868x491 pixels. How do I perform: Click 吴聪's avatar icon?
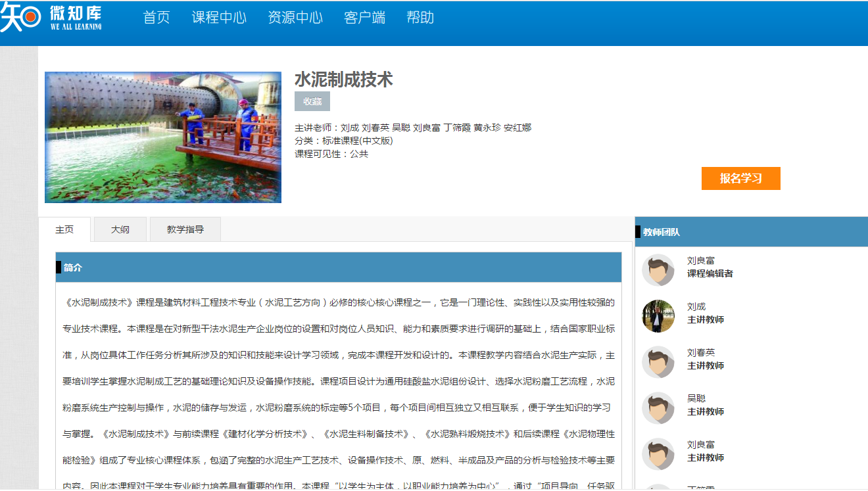point(658,408)
